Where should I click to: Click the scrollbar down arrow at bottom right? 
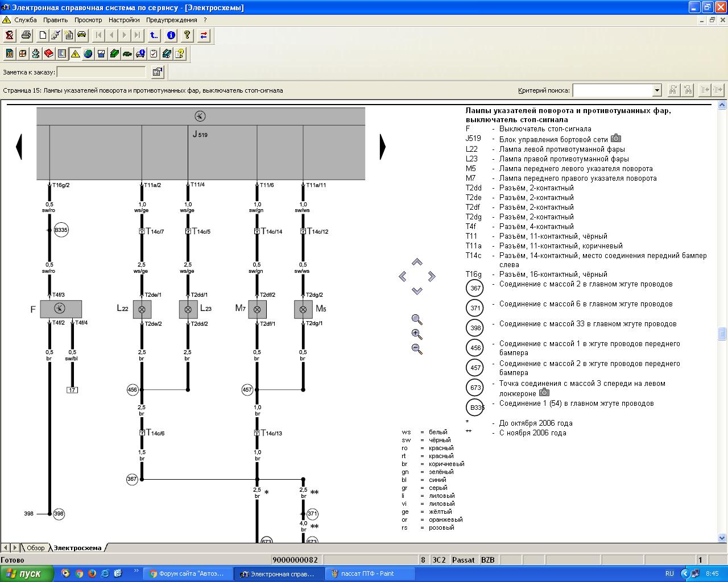pos(722,538)
